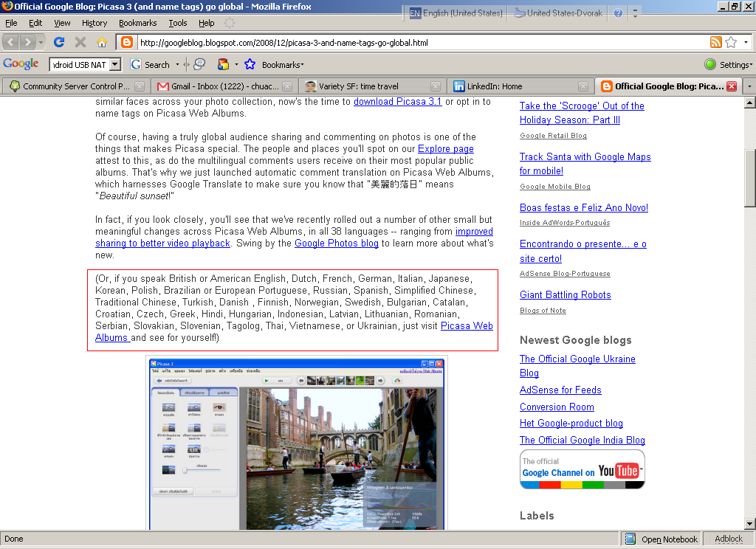
Task: Click the Picasa 3 screenshot image
Action: point(297,443)
